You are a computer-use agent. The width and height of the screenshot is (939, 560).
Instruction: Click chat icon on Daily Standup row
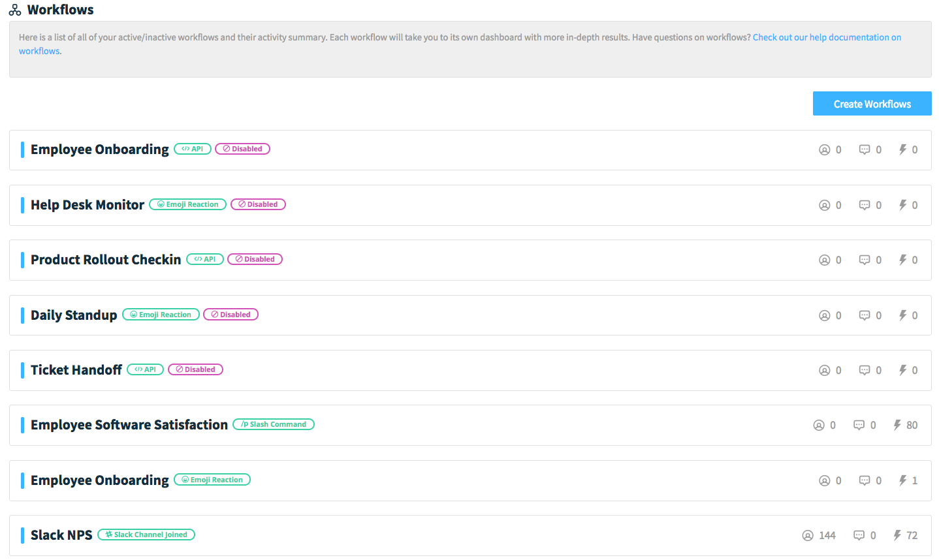(865, 315)
